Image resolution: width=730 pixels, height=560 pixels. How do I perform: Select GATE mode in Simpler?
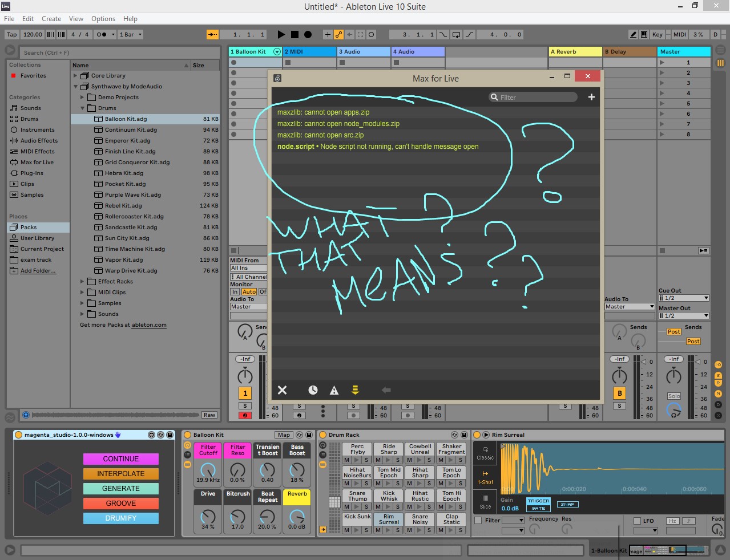(x=538, y=508)
